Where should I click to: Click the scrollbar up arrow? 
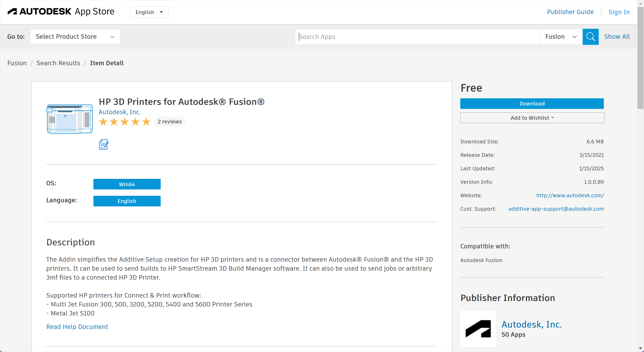coord(641,3)
